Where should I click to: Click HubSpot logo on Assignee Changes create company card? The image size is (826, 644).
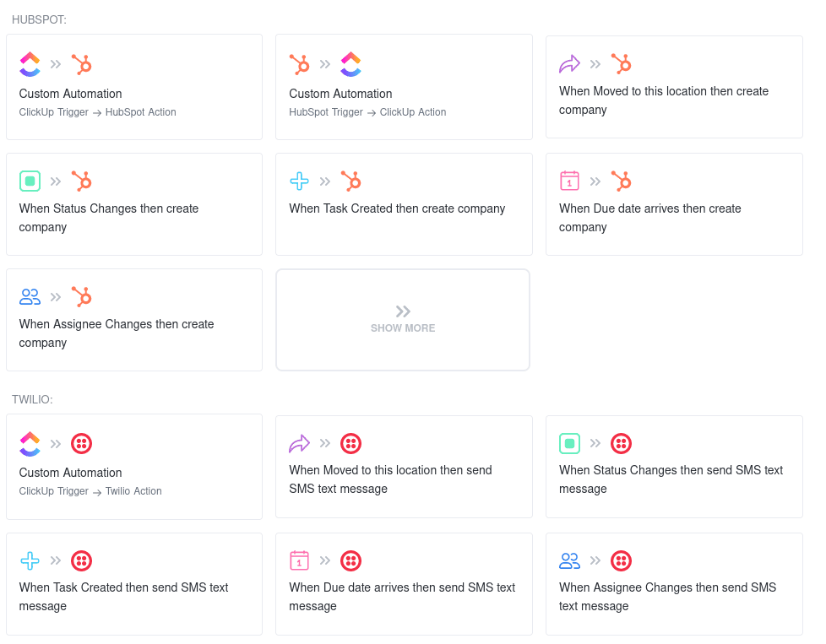tap(82, 296)
